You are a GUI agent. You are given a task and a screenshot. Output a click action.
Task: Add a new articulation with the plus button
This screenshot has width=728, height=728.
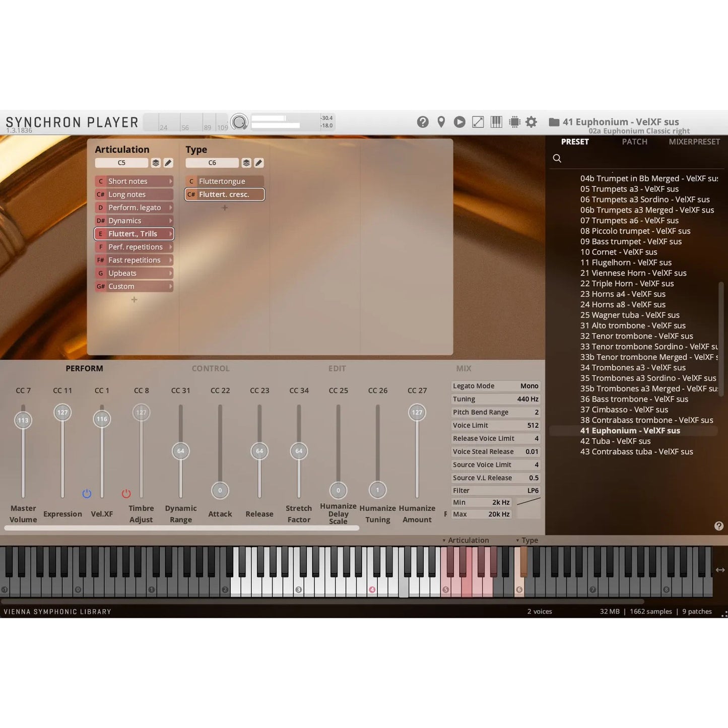134,299
